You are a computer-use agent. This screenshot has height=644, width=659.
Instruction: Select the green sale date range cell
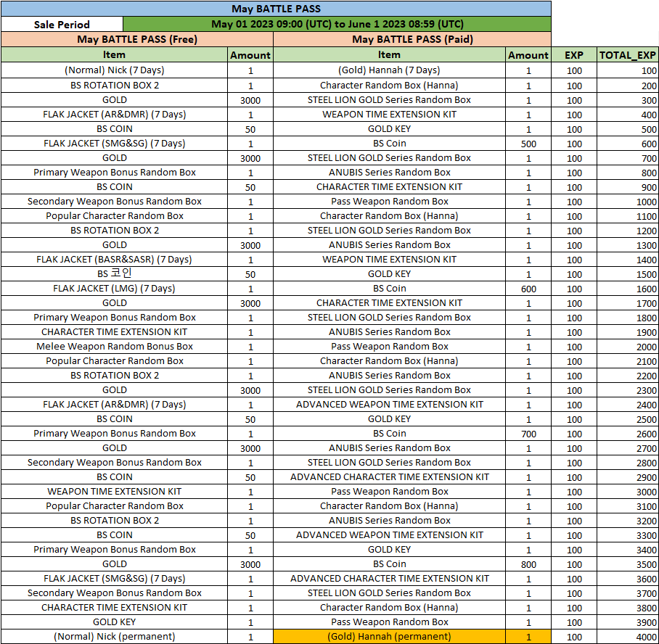pyautogui.click(x=337, y=25)
